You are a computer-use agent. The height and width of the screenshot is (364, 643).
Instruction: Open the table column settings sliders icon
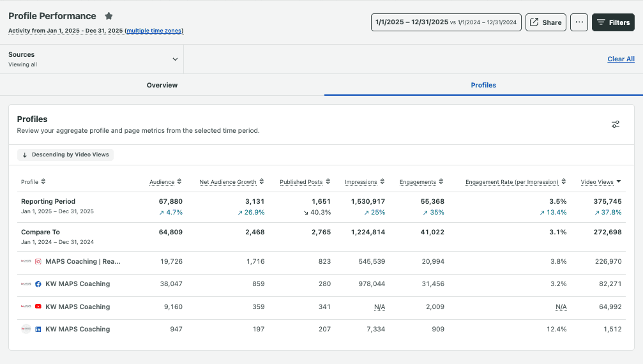(616, 124)
